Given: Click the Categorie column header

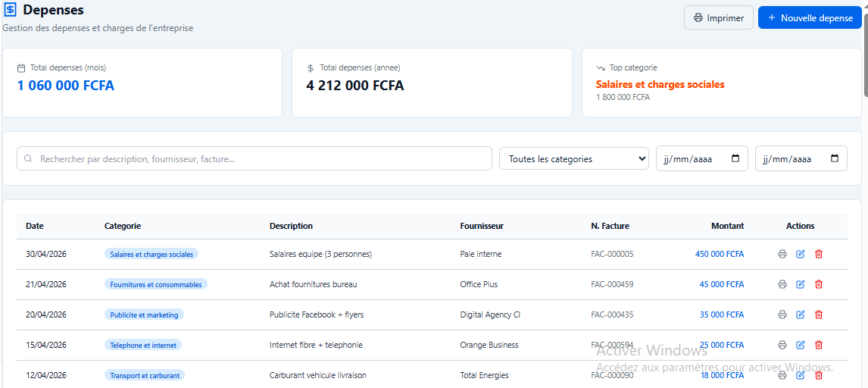Looking at the screenshot, I should click(x=123, y=226).
